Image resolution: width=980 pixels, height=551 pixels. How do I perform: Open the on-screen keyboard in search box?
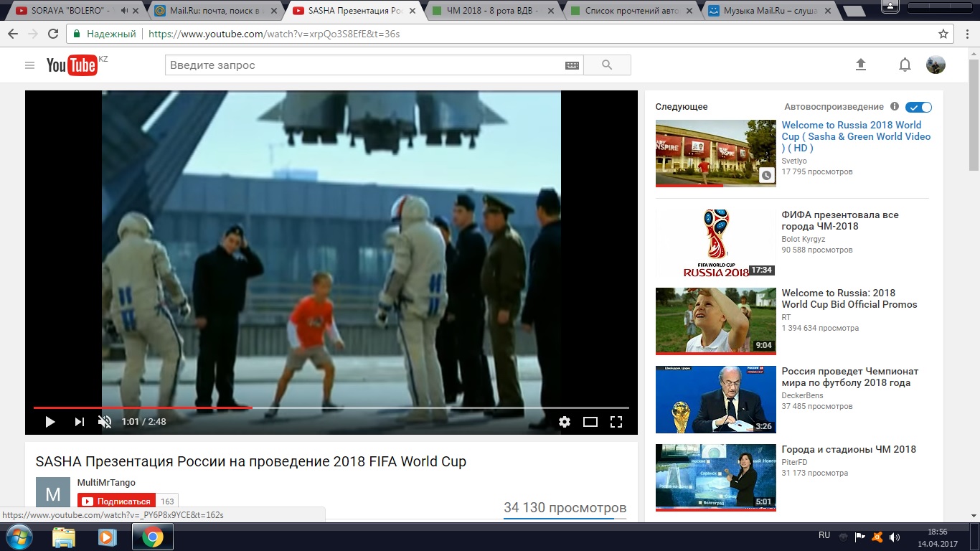[x=572, y=65]
